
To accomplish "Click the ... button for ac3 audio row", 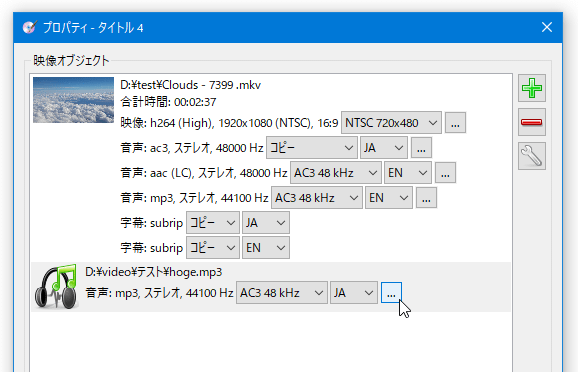I will tap(421, 148).
